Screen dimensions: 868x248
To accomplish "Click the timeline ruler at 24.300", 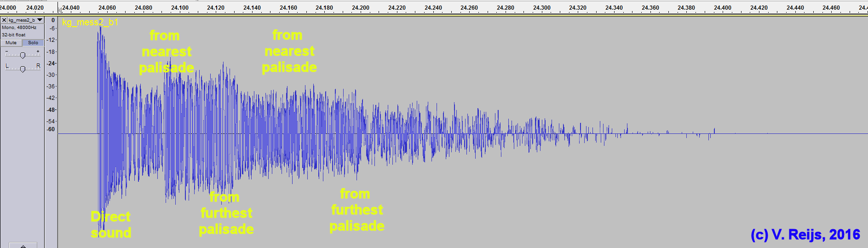I will [x=542, y=8].
